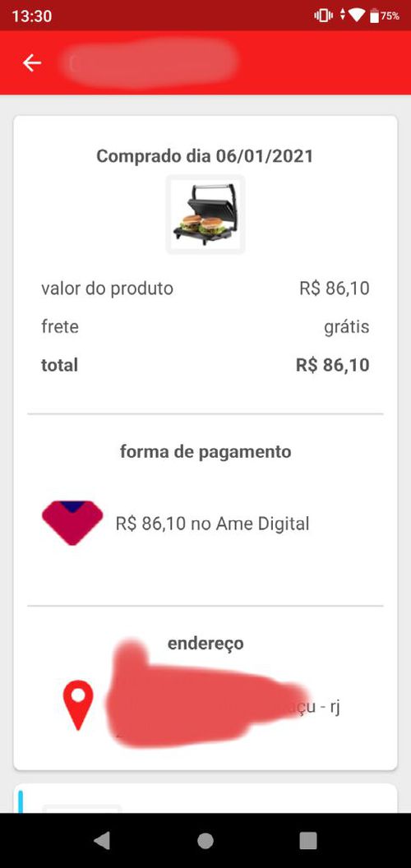Image resolution: width=411 pixels, height=868 pixels.
Task: Tap the Ame Digital heart logo
Action: 72,523
